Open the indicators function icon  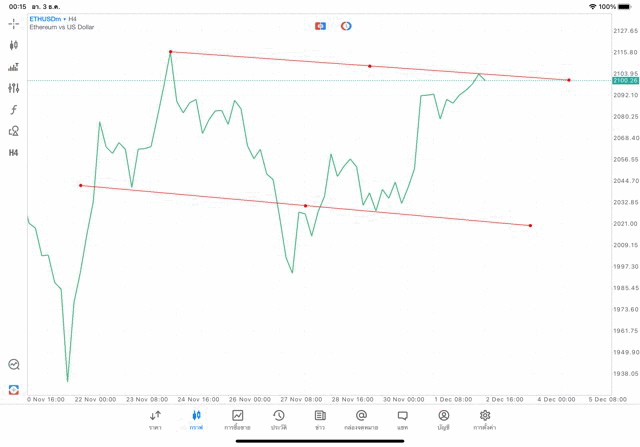click(x=13, y=109)
